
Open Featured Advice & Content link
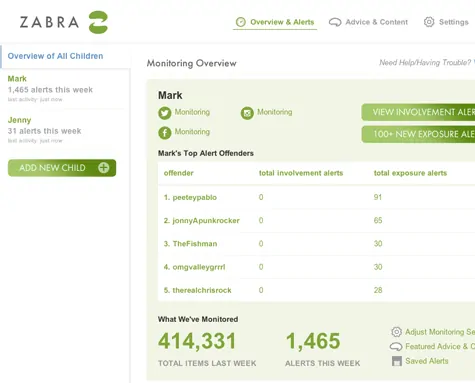click(440, 347)
